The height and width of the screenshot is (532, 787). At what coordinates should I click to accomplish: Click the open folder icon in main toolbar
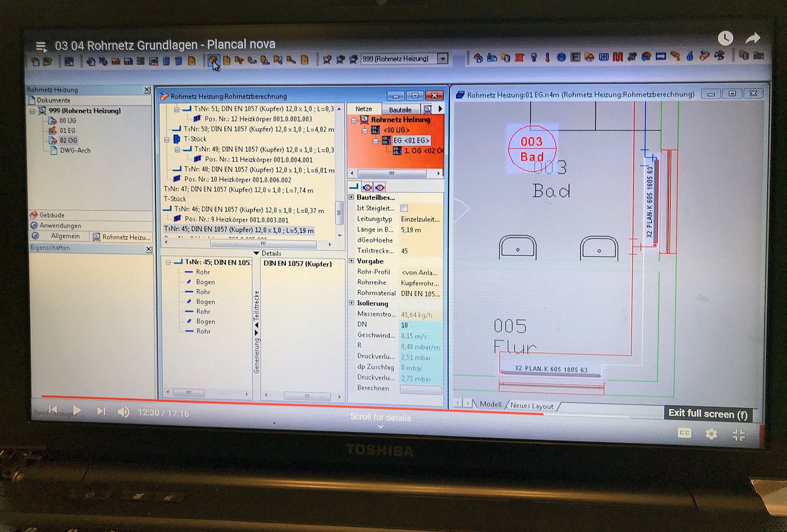48,62
